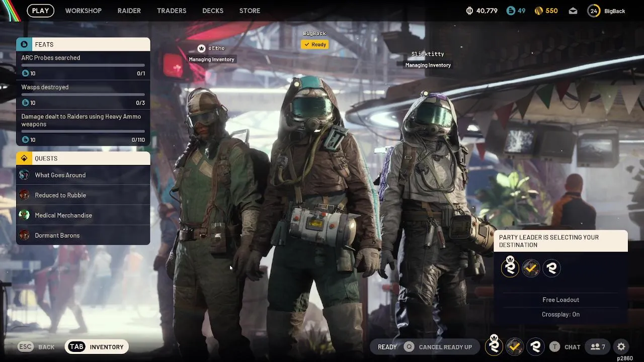Open the BigBack profile name
644x362 pixels.
click(615, 11)
